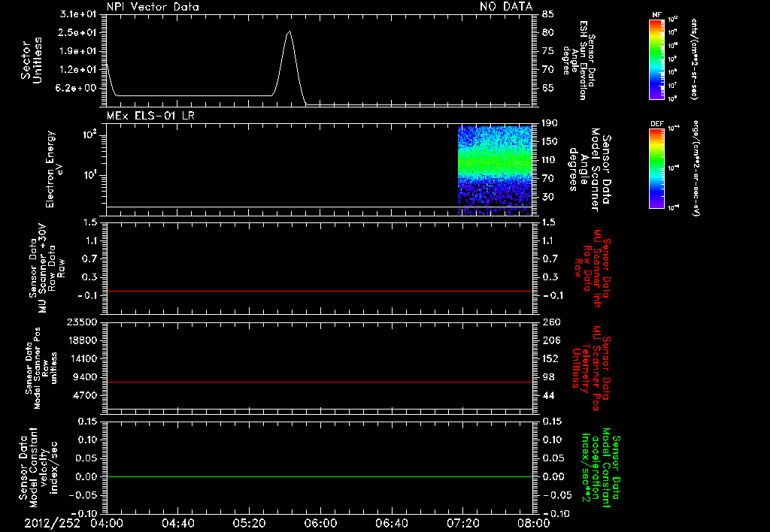
Task: Select the 04:40 time tick label
Action: point(178,523)
